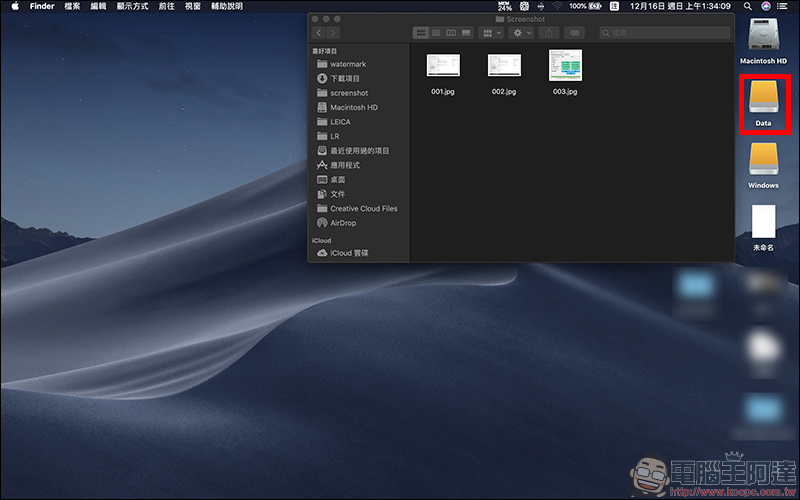Click the 100% battery status

pos(585,6)
